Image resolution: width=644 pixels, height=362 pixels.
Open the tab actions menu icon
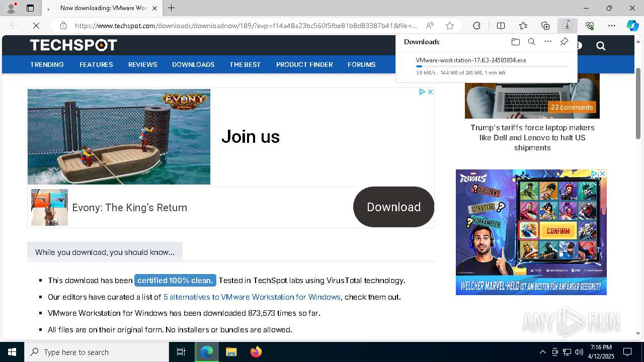pyautogui.click(x=30, y=8)
